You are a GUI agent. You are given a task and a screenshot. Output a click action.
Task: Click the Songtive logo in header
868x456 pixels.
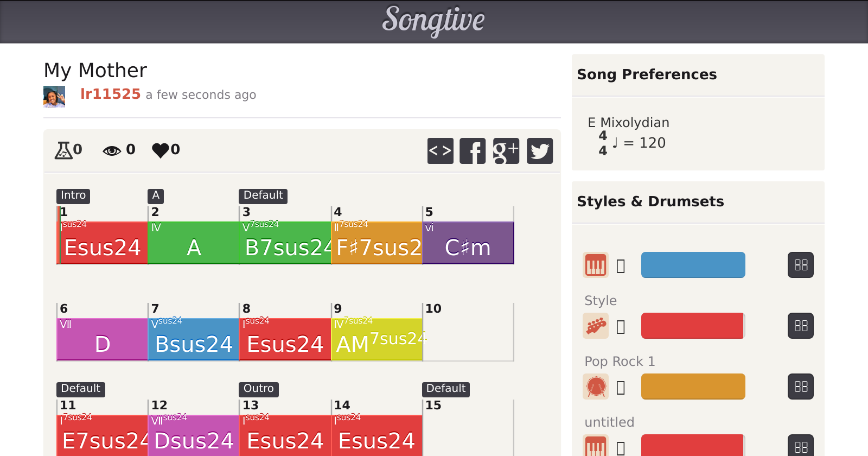click(433, 21)
